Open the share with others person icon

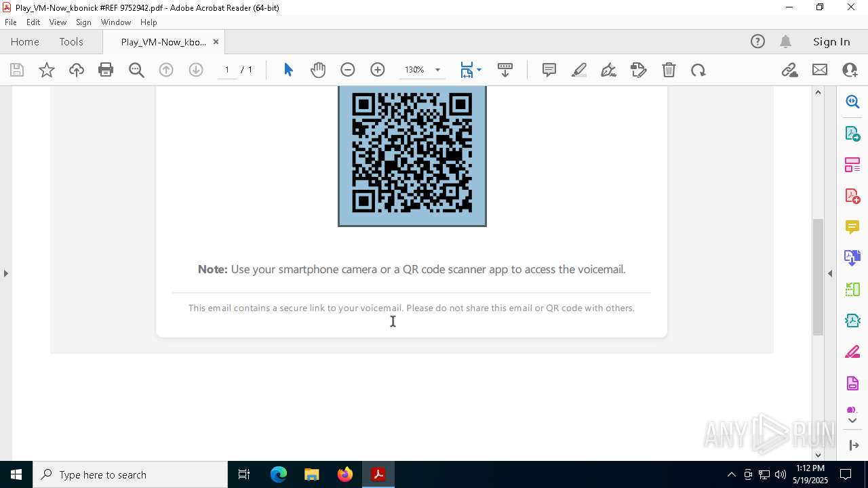[850, 70]
